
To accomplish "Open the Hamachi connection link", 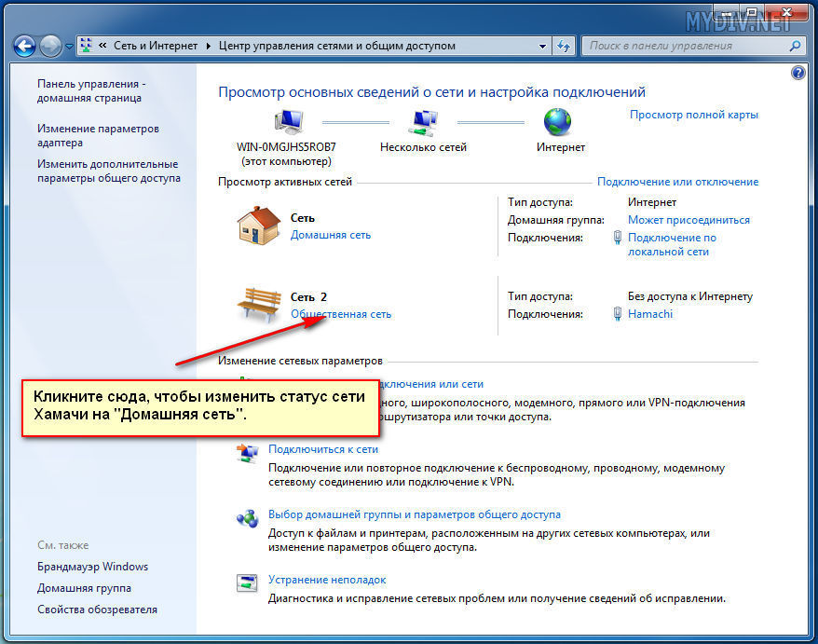I will (x=649, y=314).
